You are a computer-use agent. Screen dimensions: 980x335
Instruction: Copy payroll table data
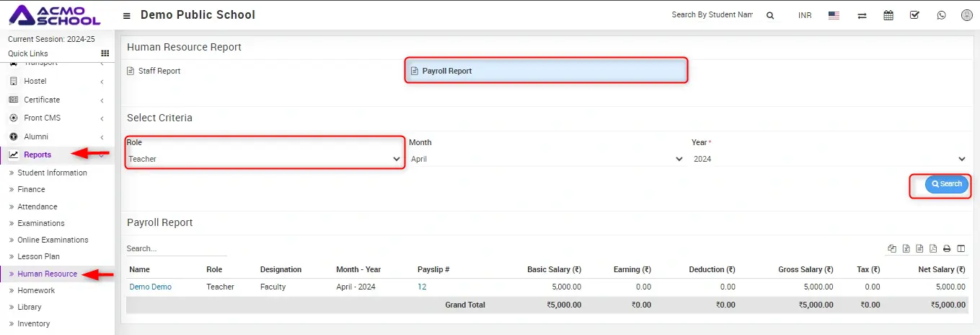[893, 249]
